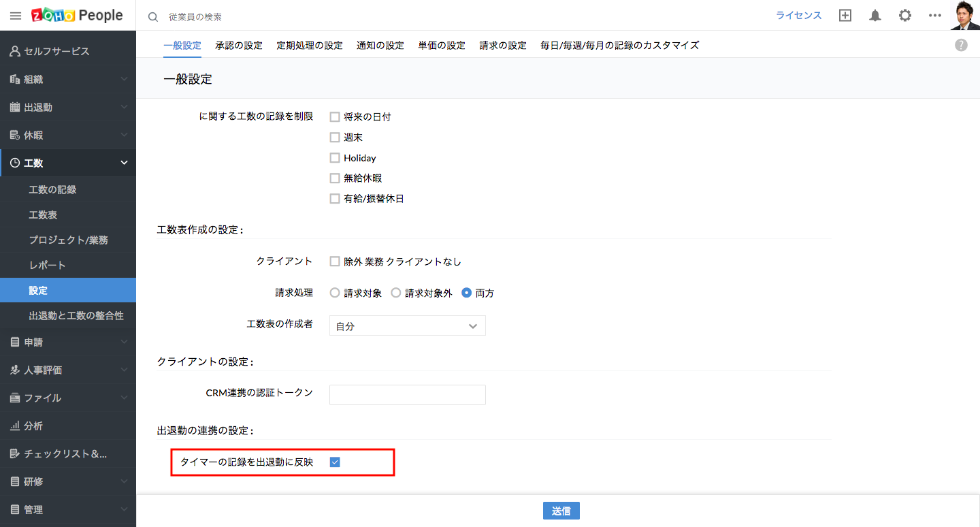Click the quick add plus icon
Viewport: 980px width, 527px height.
click(845, 16)
